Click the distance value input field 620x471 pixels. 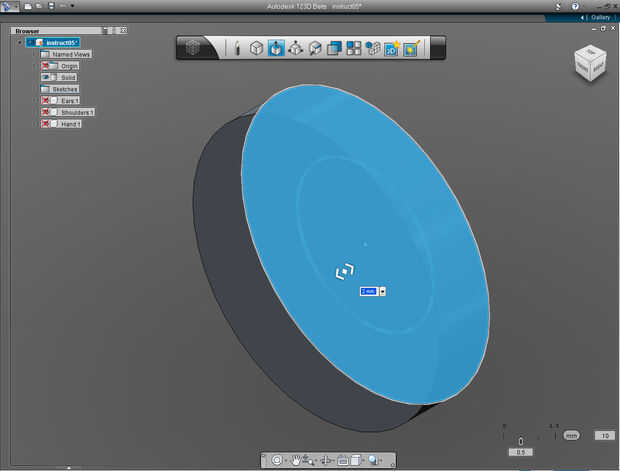(369, 291)
